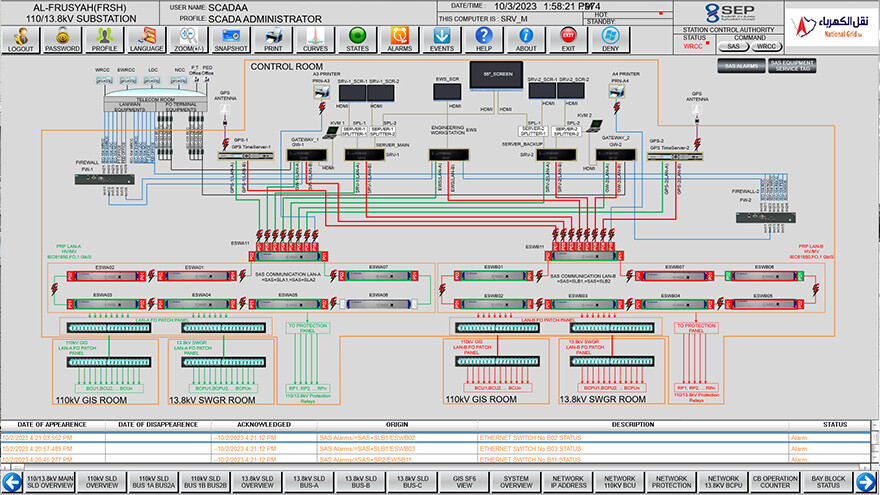The image size is (880, 495).
Task: Open the LANGUAGE selector
Action: pyautogui.click(x=147, y=40)
